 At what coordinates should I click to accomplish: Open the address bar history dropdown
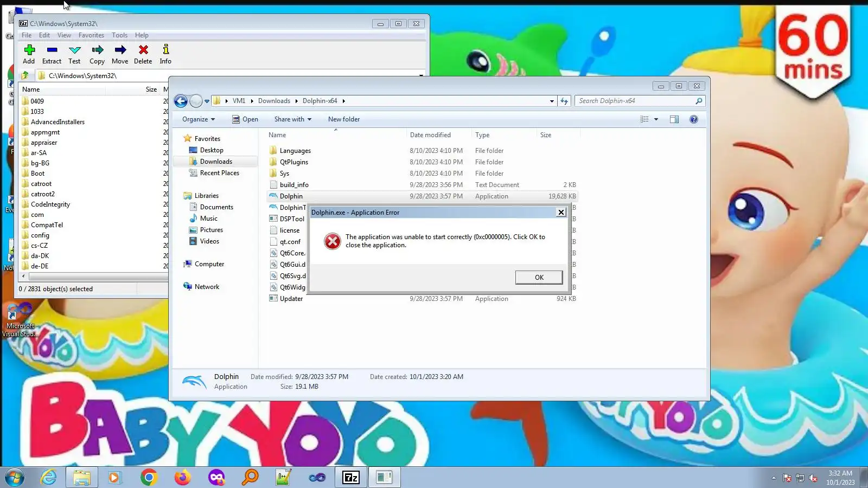tap(552, 101)
